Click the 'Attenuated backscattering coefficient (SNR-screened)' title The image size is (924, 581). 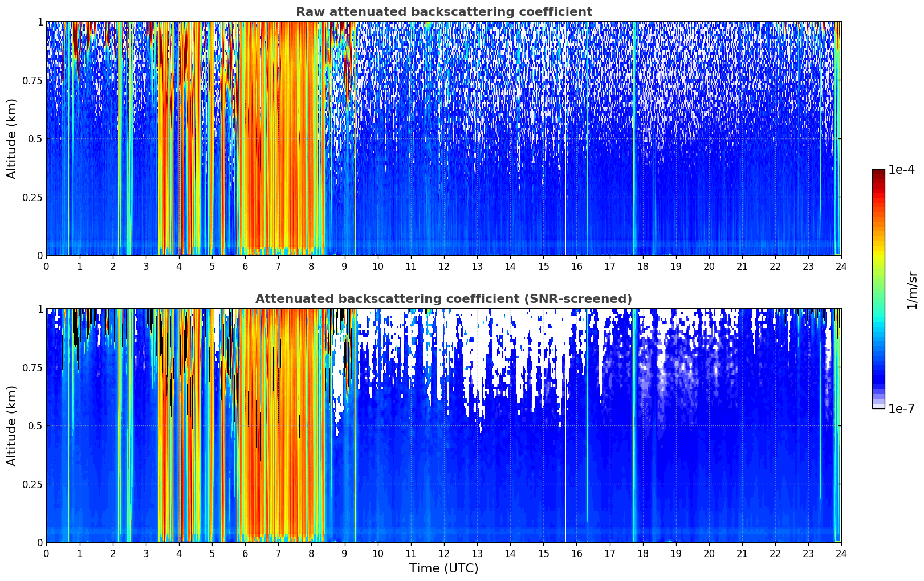tap(443, 299)
